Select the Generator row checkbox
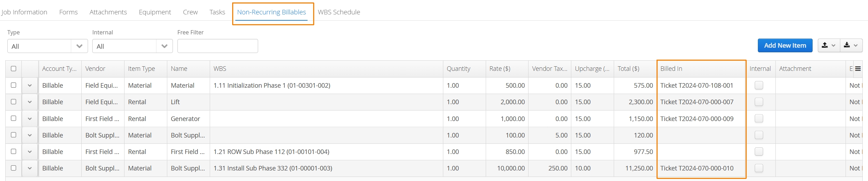 [14, 118]
